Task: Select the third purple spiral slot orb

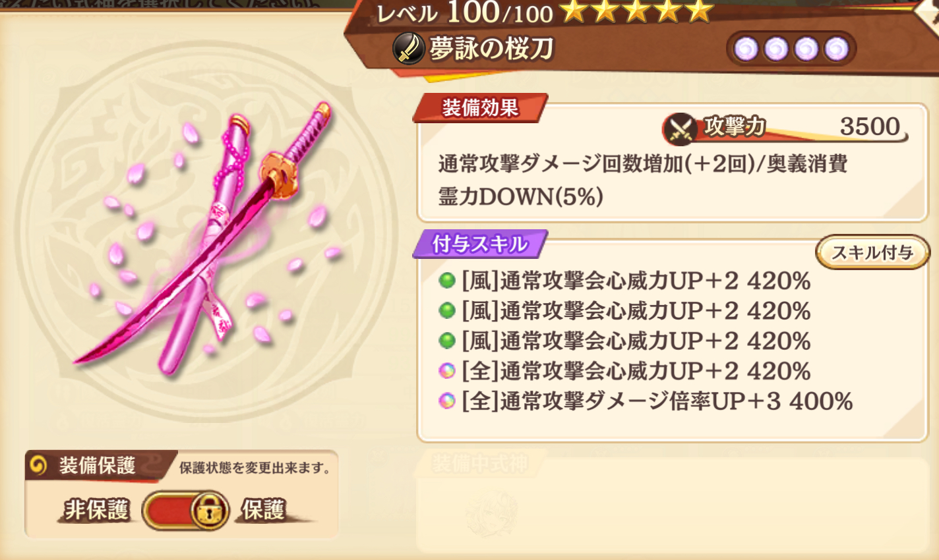Action: tap(806, 49)
